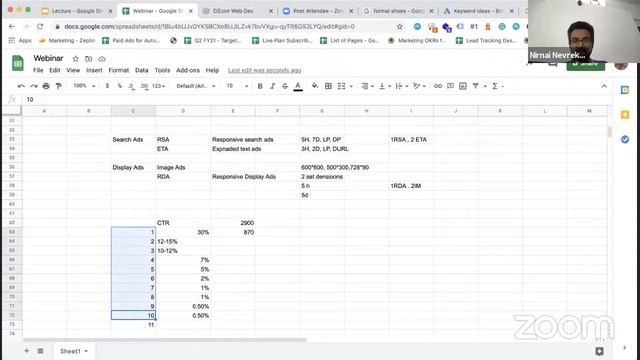The height and width of the screenshot is (360, 640).
Task: Switch to the formal shoes Google tab
Action: click(398, 11)
